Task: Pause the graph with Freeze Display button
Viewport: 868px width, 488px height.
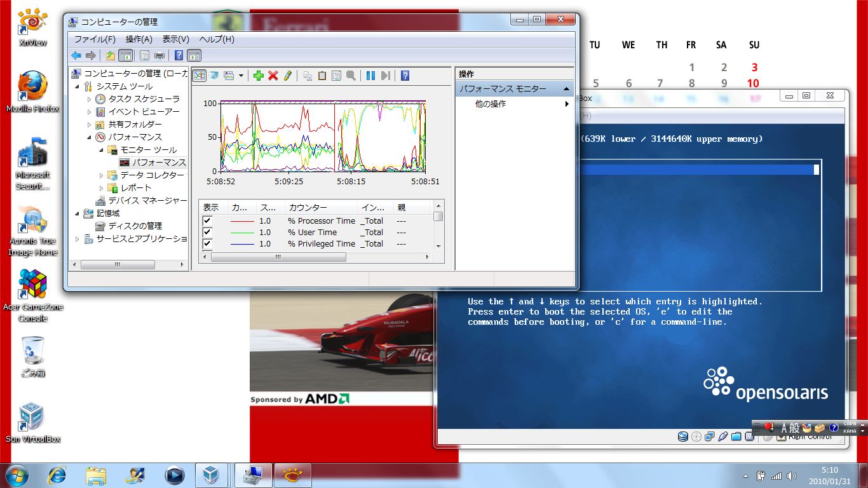Action: [x=370, y=76]
